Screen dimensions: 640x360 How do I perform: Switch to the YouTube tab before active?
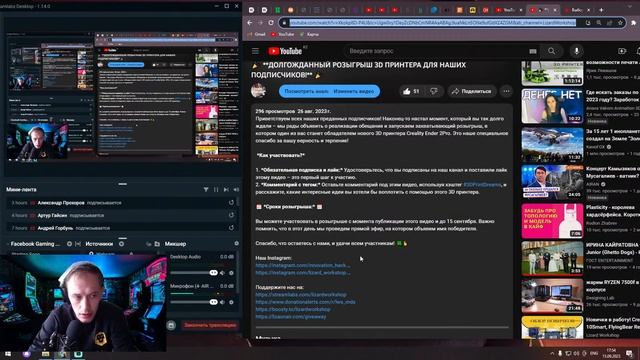tap(509, 9)
